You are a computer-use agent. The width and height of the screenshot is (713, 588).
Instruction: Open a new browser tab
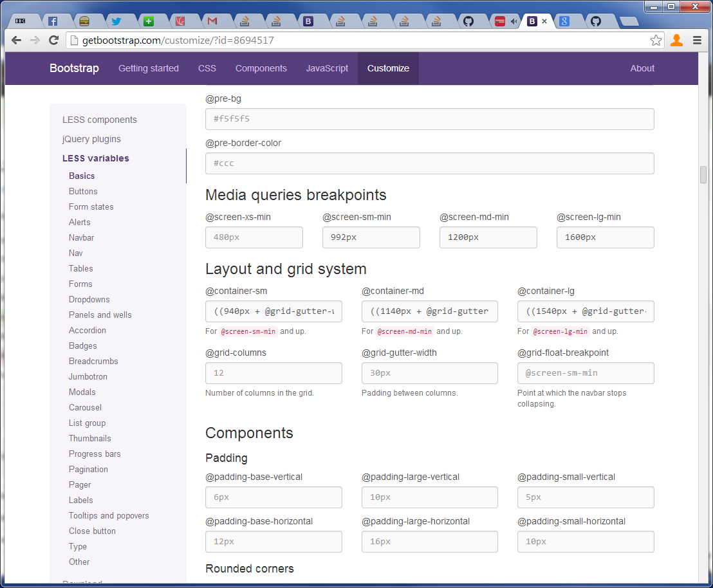(629, 21)
